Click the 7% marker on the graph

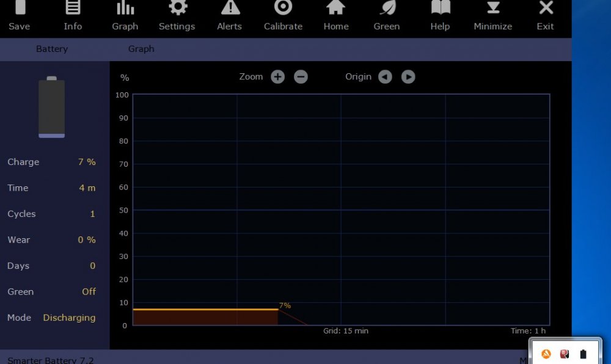pyautogui.click(x=285, y=305)
